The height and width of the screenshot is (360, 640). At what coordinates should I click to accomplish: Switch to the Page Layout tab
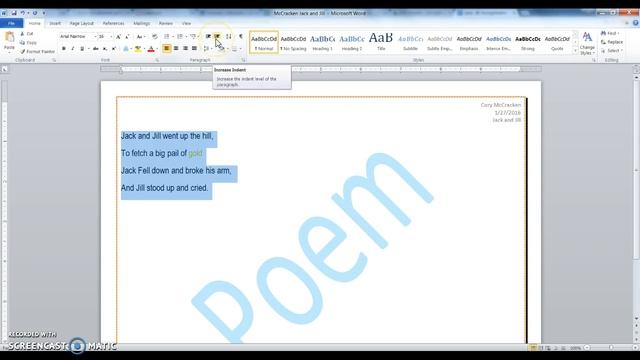[x=82, y=23]
